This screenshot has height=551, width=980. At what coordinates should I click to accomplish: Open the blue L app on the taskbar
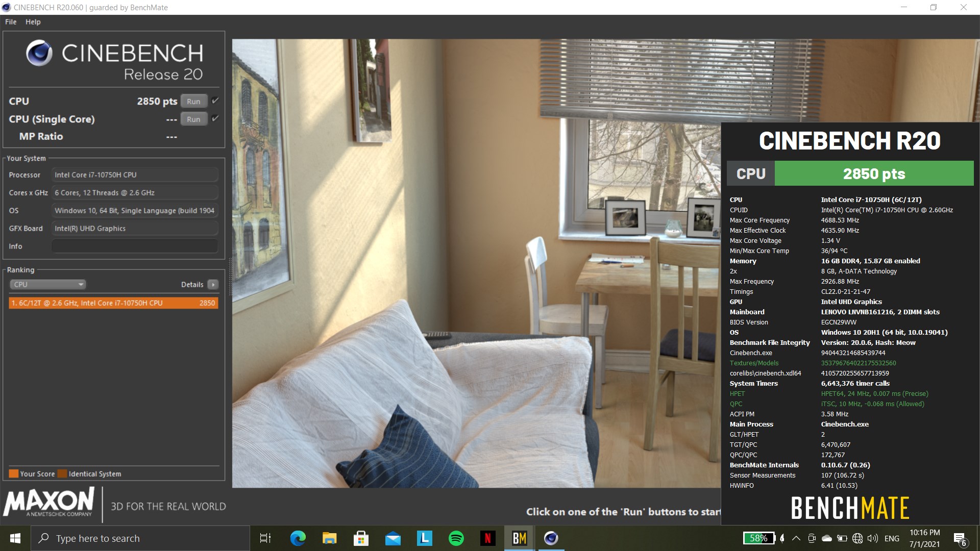coord(425,538)
